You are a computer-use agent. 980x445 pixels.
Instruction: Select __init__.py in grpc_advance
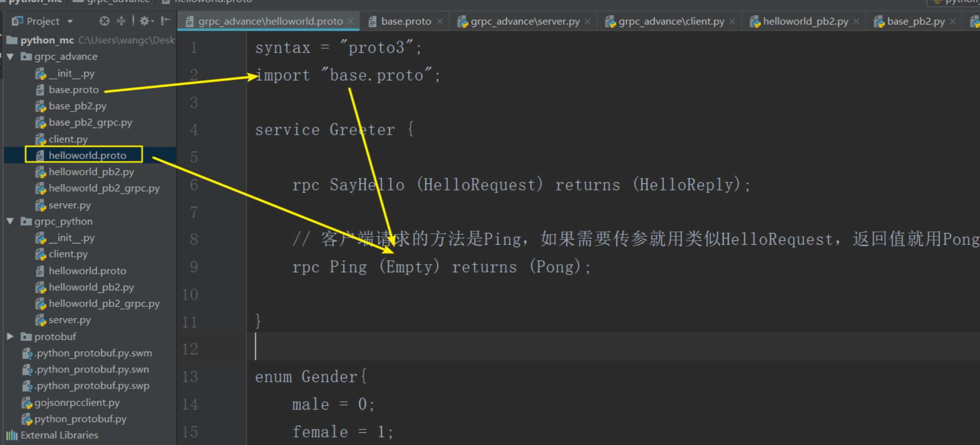click(71, 74)
